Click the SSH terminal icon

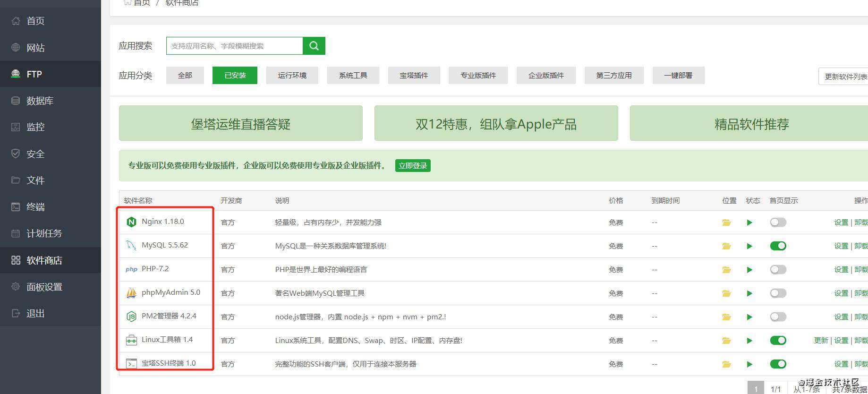(131, 364)
